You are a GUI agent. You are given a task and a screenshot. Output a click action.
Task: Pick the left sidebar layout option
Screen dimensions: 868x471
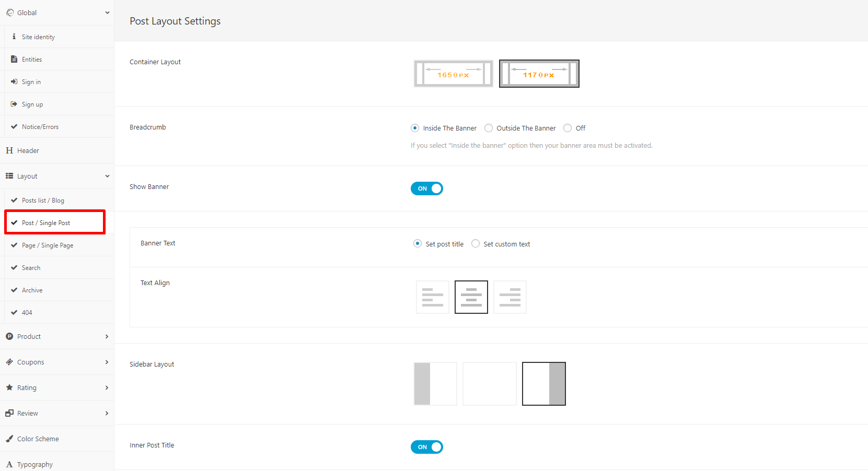(x=435, y=384)
